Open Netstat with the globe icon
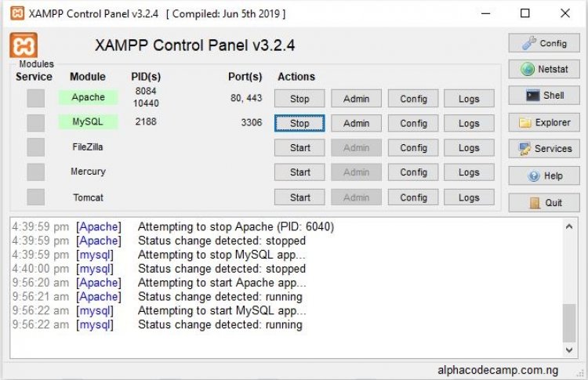588x380 pixels. [544, 69]
